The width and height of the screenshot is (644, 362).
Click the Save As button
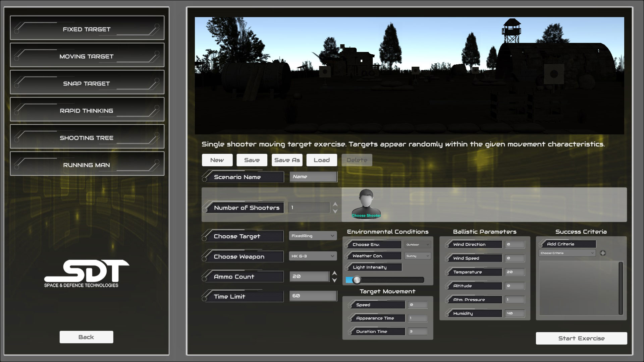[x=287, y=160]
